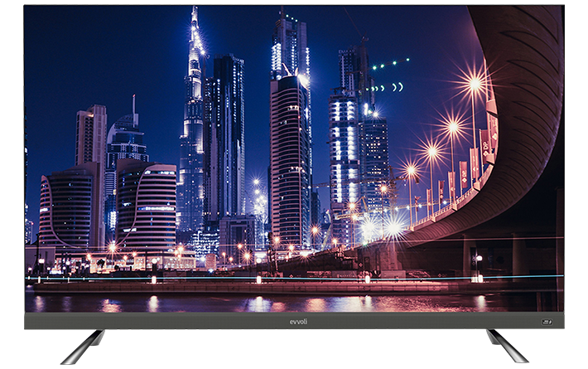Click the beige tower at far left

point(90,137)
